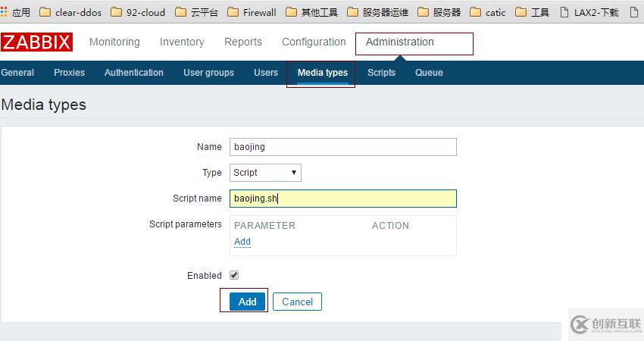Open the catic bookmark folder
The width and height of the screenshot is (644, 341).
[487, 13]
